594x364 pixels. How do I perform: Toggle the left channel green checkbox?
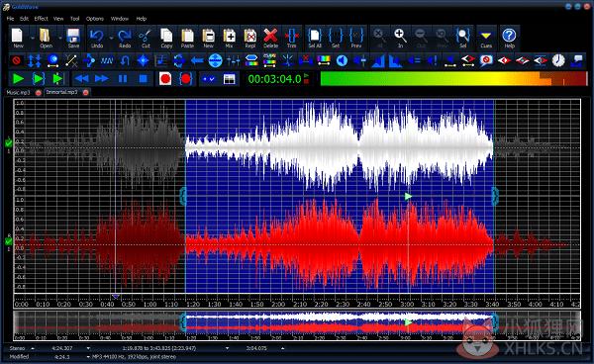click(x=8, y=143)
